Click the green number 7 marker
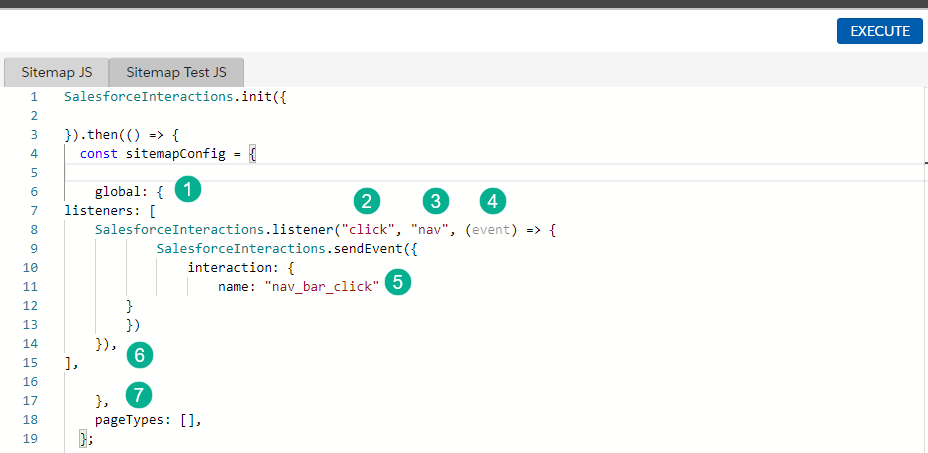The width and height of the screenshot is (928, 453). [x=140, y=395]
